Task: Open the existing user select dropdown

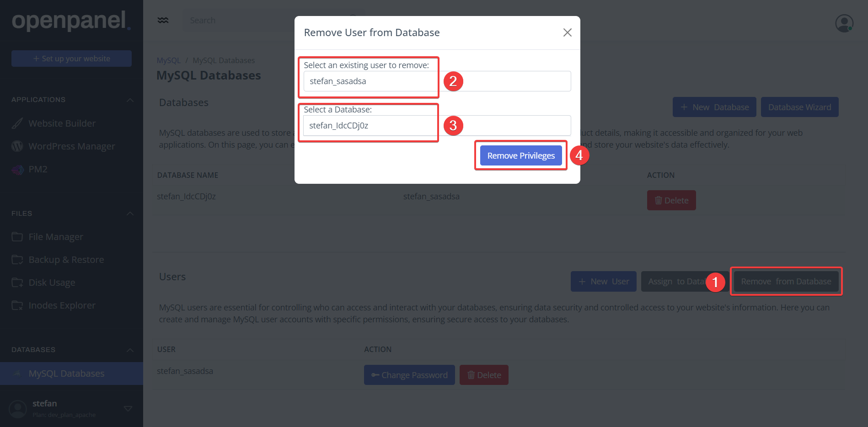Action: pos(437,81)
